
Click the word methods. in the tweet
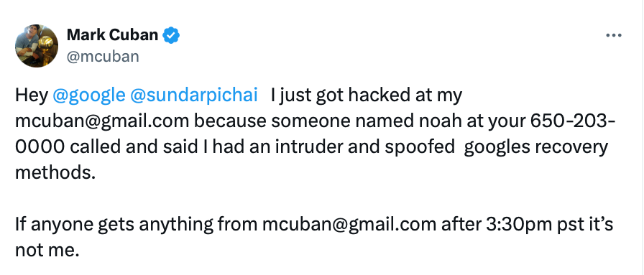(55, 173)
